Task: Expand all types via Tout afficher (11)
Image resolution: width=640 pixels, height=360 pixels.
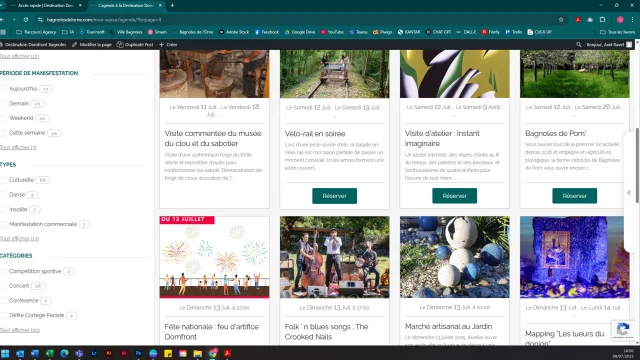Action: tap(20, 238)
